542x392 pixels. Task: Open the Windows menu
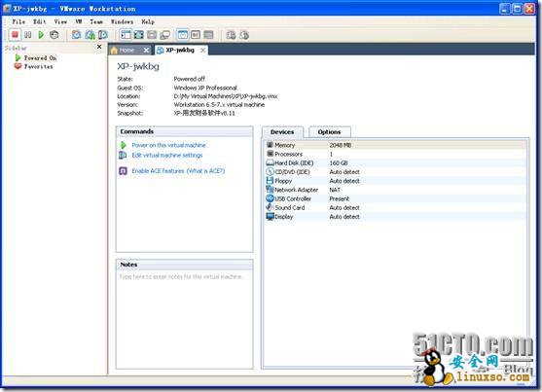[122, 21]
